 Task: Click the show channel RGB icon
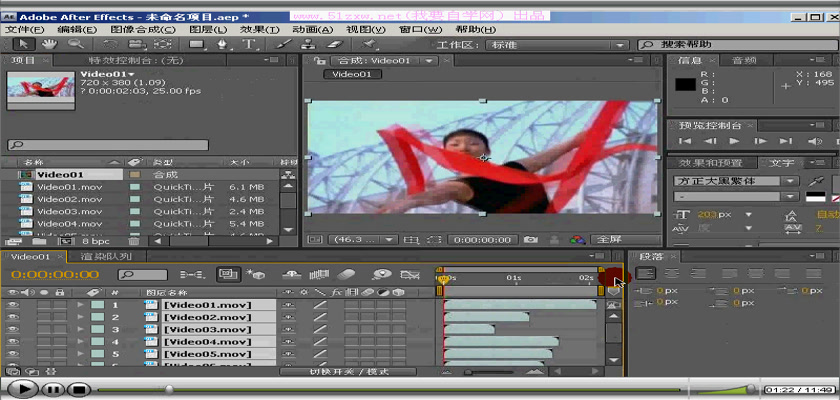coord(577,240)
